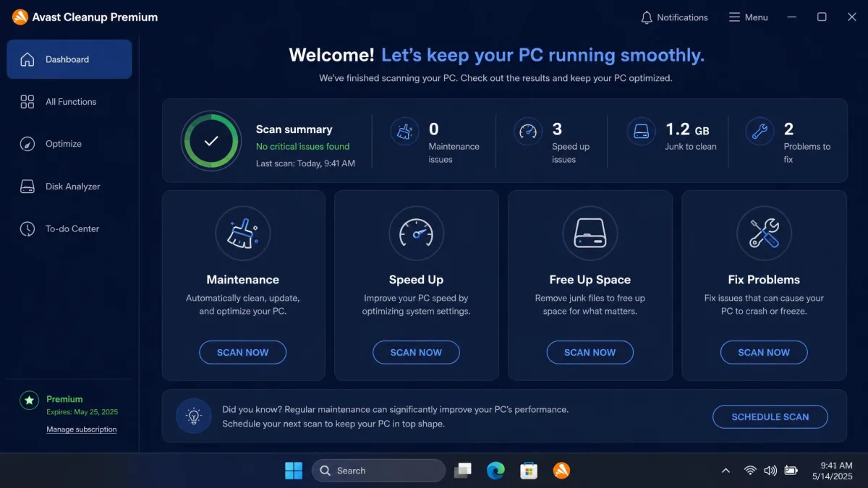The height and width of the screenshot is (488, 868).
Task: Click the '1.2 GB' junk value
Action: click(x=687, y=129)
